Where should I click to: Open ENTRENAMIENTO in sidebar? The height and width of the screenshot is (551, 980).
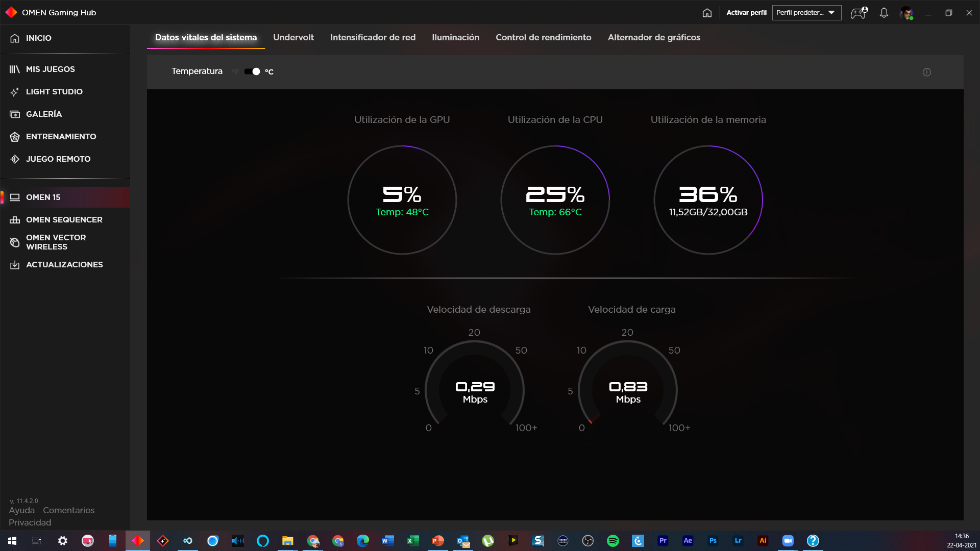(65, 137)
